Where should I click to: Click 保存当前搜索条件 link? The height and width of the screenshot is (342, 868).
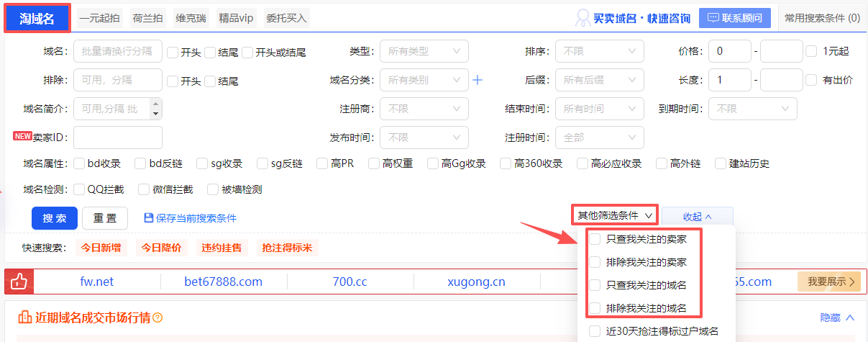pos(196,217)
